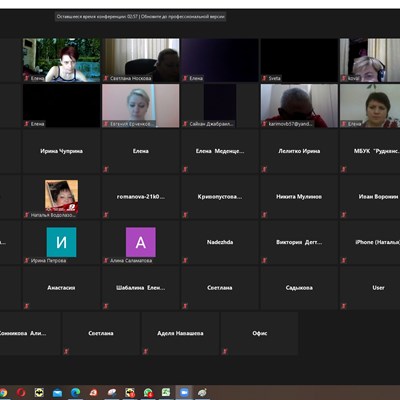Click muted mic icon in Анастасия tile
Screen dimensions: 400x400
pos(26,306)
